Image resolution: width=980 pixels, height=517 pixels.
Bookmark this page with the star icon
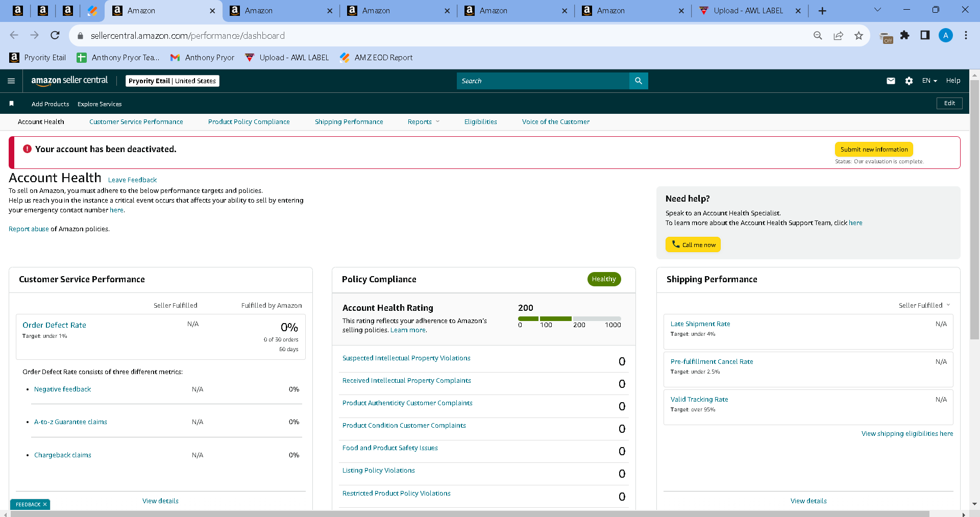click(859, 35)
